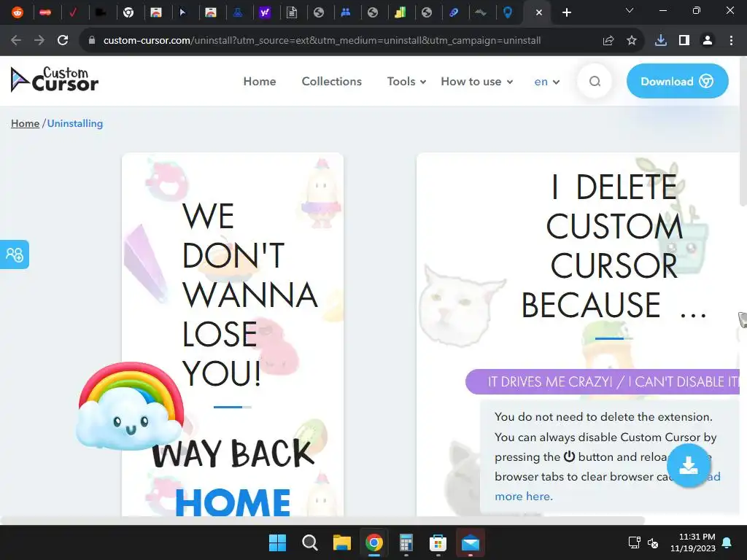The width and height of the screenshot is (747, 560).
Task: Open Microsoft Store from taskbar
Action: point(438,542)
